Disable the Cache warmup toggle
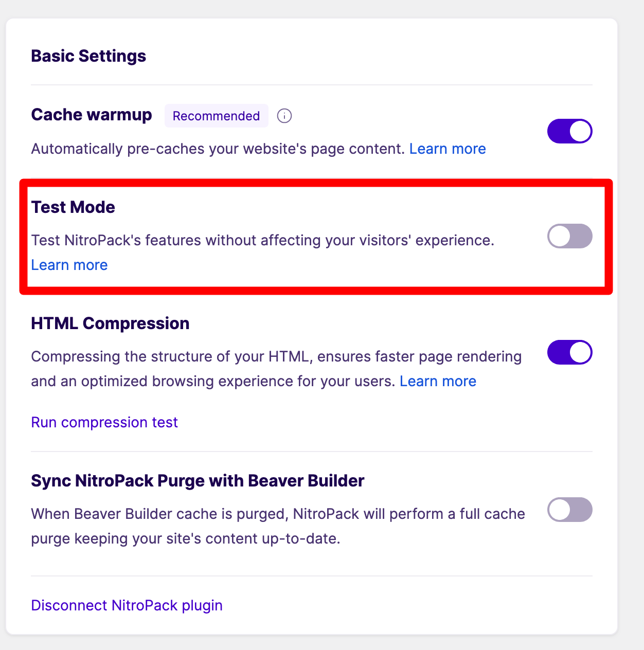The height and width of the screenshot is (650, 644). click(570, 131)
